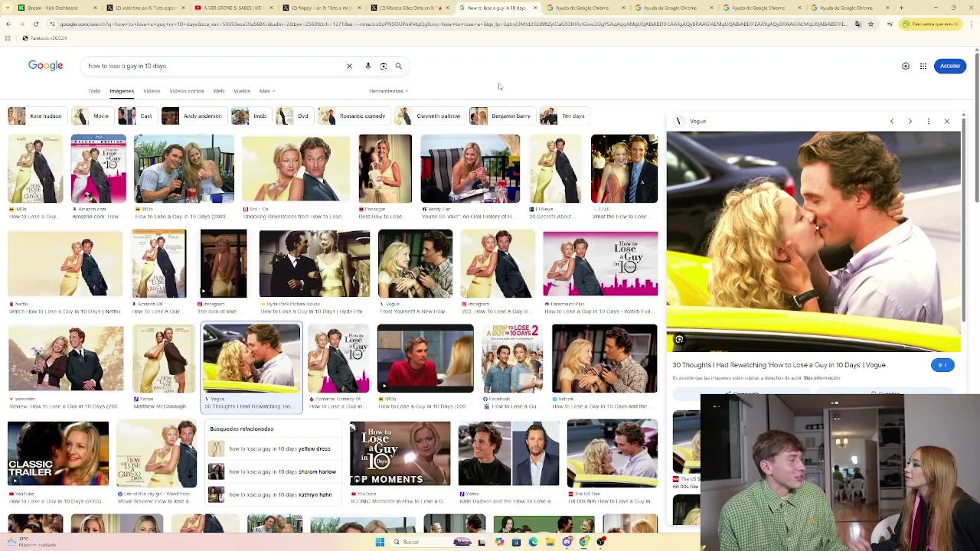980x551 pixels.
Task: Open the Top Moments video thumbnail
Action: (400, 453)
